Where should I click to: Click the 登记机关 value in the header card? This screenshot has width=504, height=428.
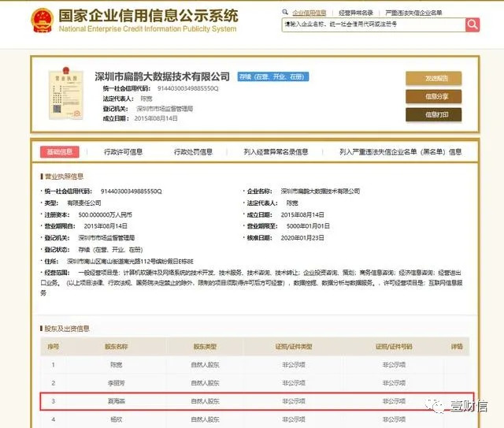[x=165, y=109]
